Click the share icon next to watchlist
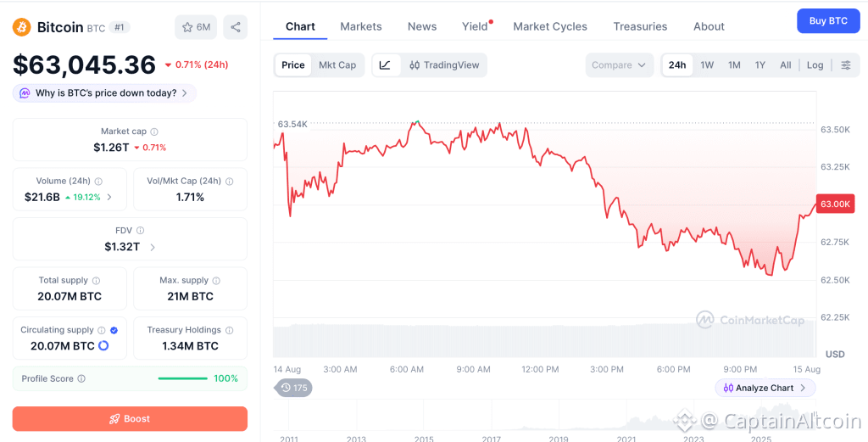This screenshot has width=868, height=442. click(x=236, y=27)
